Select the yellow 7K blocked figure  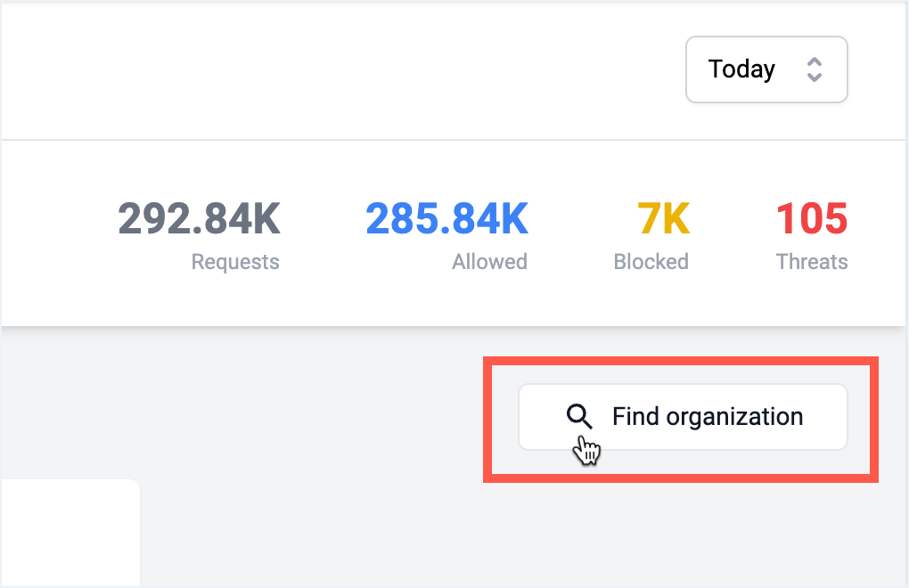(664, 218)
